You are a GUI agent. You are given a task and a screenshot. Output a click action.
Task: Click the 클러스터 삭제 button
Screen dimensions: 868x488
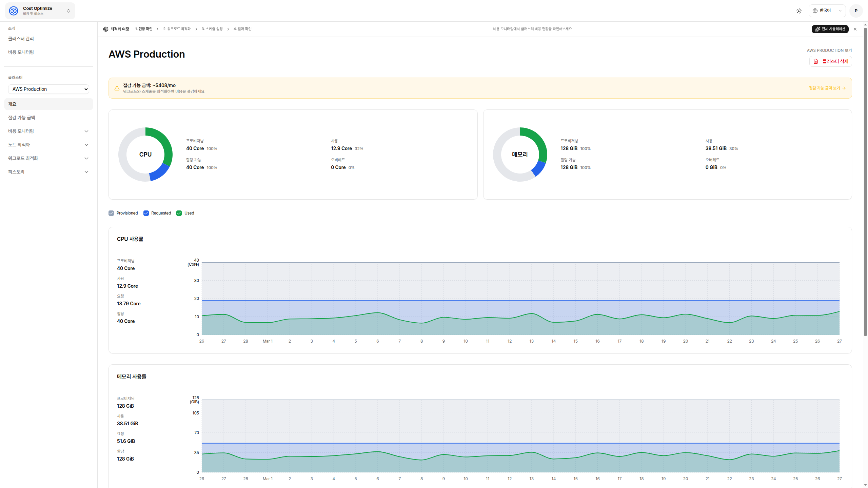click(831, 61)
